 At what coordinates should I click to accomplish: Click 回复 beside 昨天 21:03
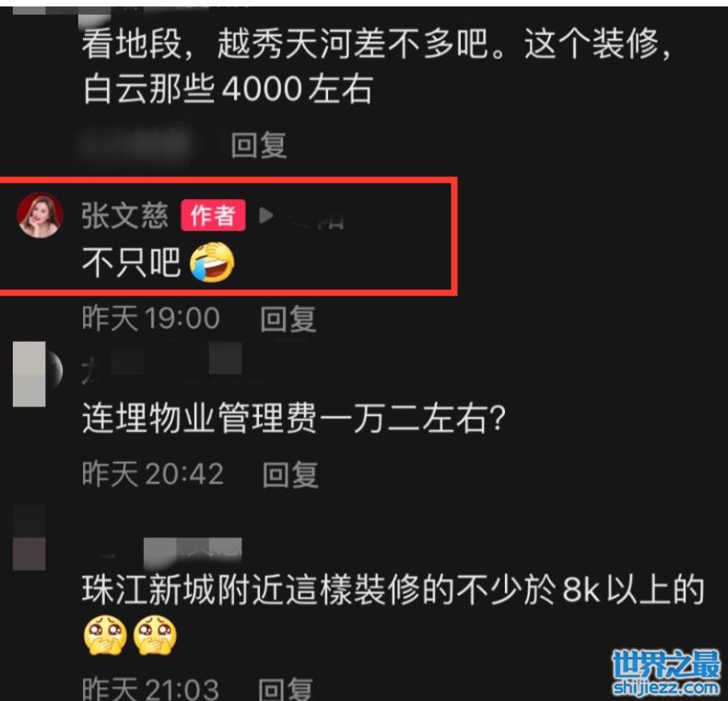tap(286, 689)
